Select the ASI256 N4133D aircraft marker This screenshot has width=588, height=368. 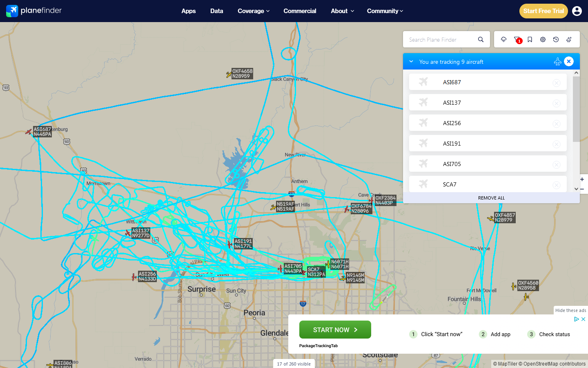pyautogui.click(x=134, y=277)
